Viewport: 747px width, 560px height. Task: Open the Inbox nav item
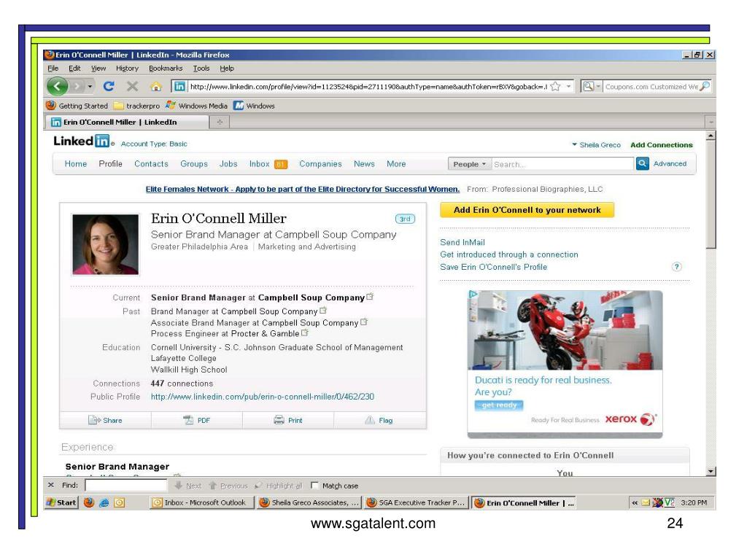click(x=268, y=164)
